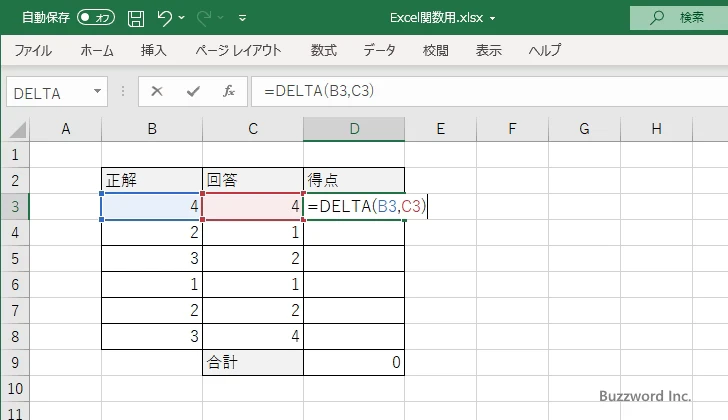728x420 pixels.
Task: Click the 合計 total cell showing 0
Action: (x=354, y=362)
